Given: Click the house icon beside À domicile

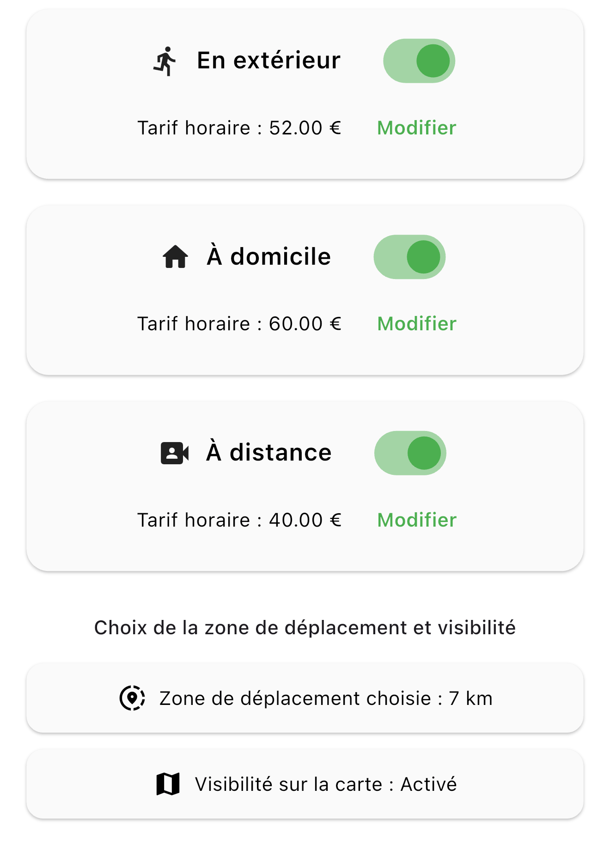Looking at the screenshot, I should (x=175, y=257).
